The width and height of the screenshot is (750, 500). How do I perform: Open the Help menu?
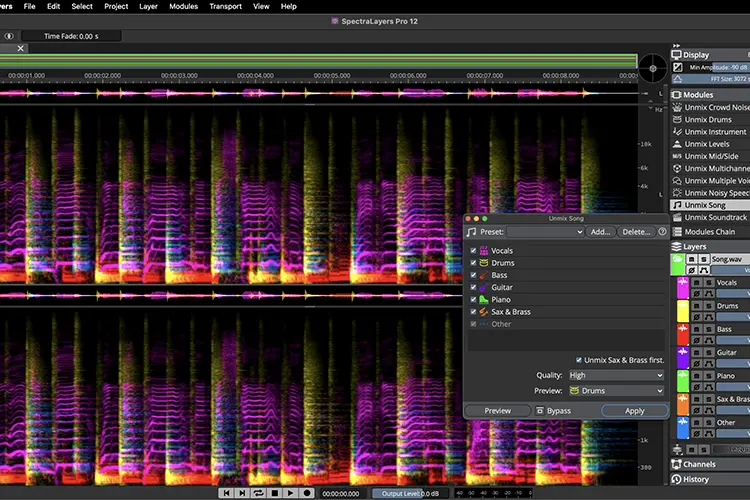288,6
